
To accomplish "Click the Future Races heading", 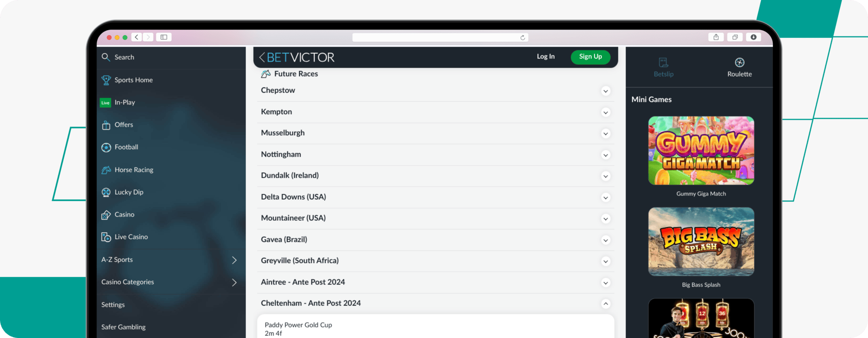I will [296, 74].
